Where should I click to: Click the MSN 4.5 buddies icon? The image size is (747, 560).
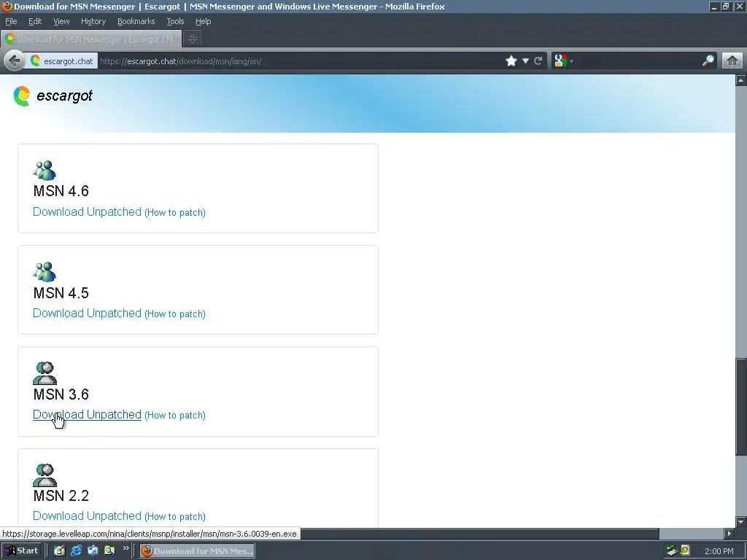tap(44, 272)
